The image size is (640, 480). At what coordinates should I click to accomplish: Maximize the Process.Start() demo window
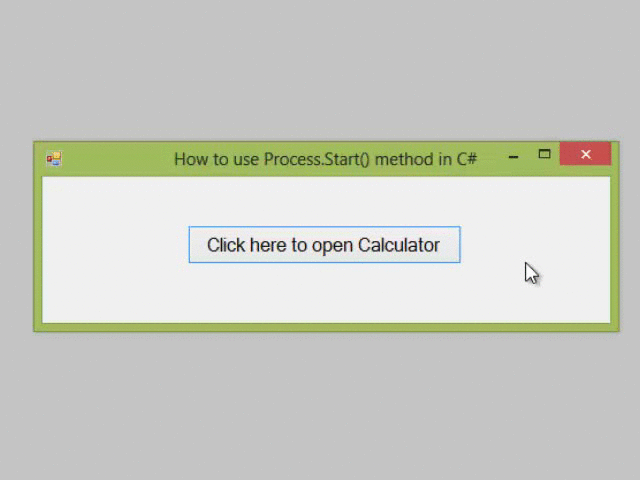(x=544, y=155)
